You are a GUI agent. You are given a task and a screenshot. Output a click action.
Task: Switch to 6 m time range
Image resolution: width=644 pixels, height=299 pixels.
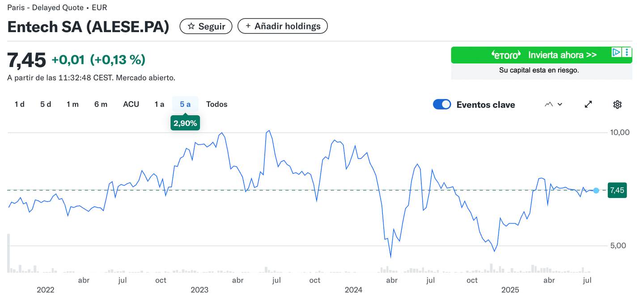point(101,104)
